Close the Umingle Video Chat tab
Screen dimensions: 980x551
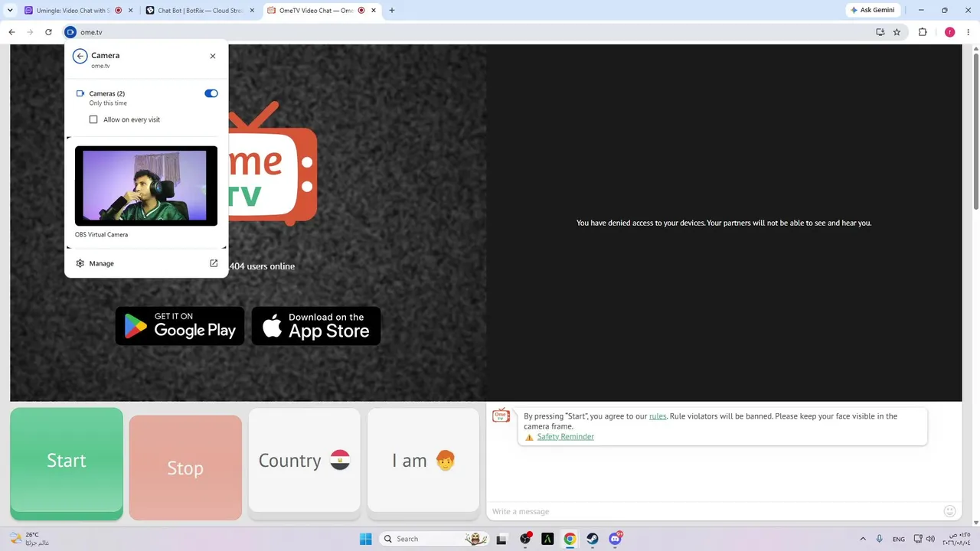point(130,11)
